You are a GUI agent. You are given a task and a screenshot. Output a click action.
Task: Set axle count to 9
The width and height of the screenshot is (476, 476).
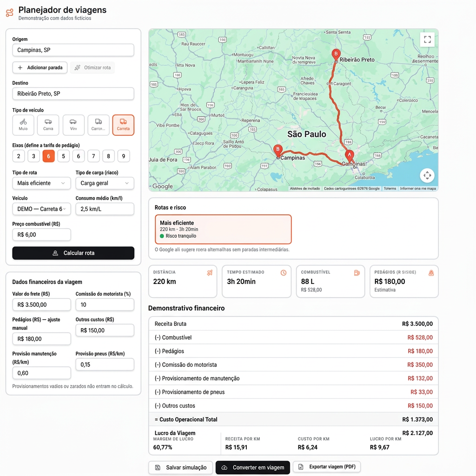coord(124,156)
